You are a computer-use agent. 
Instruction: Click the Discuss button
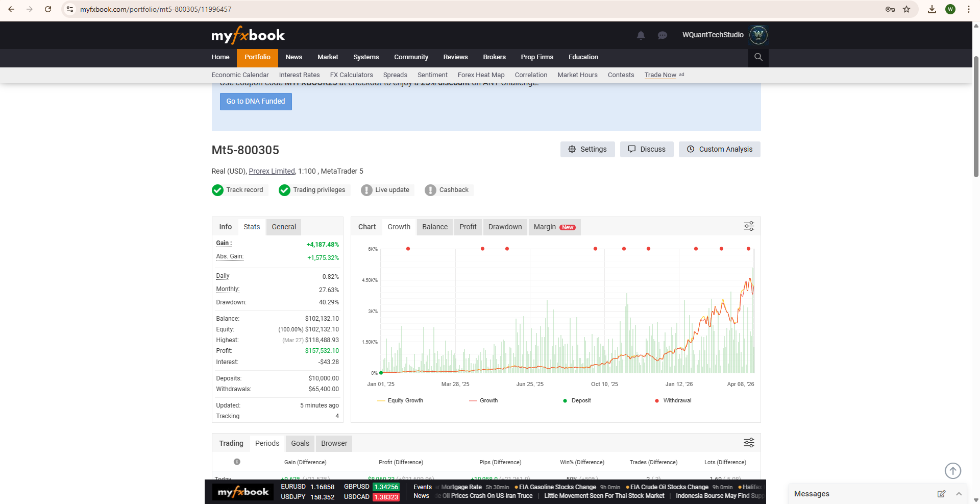647,150
